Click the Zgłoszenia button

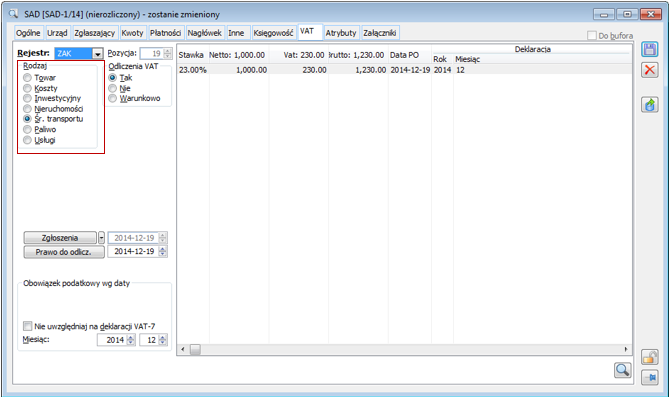pos(60,238)
